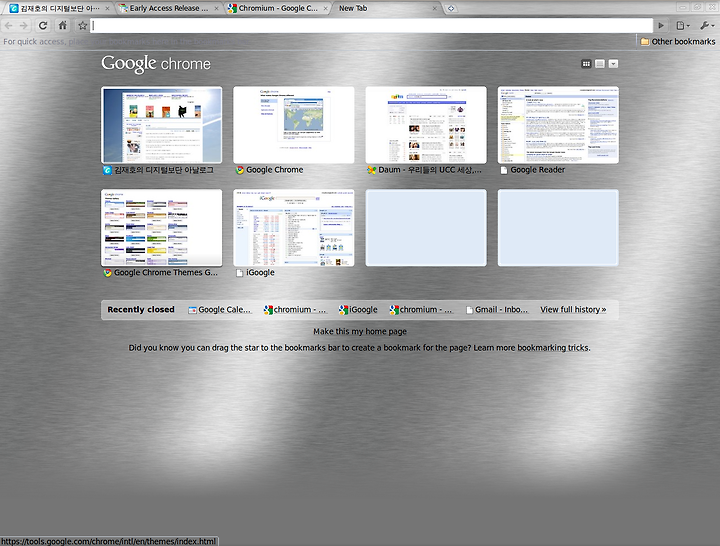Viewport: 720px width, 546px height.
Task: Go to the Home page icon
Action: click(63, 26)
